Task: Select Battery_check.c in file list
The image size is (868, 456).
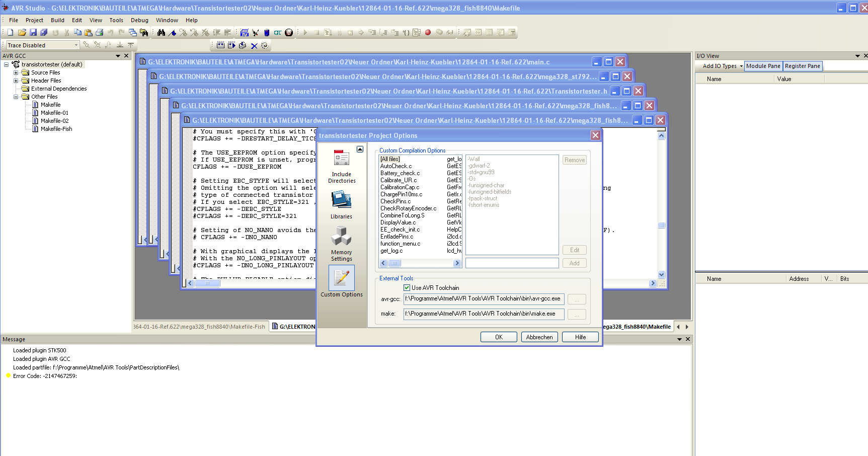Action: [400, 173]
